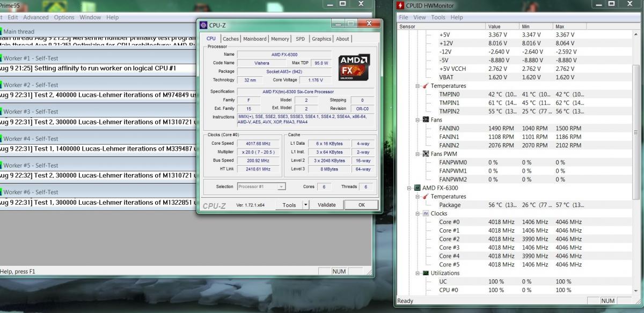644x313 pixels.
Task: Collapse the Clocks group
Action: point(418,213)
